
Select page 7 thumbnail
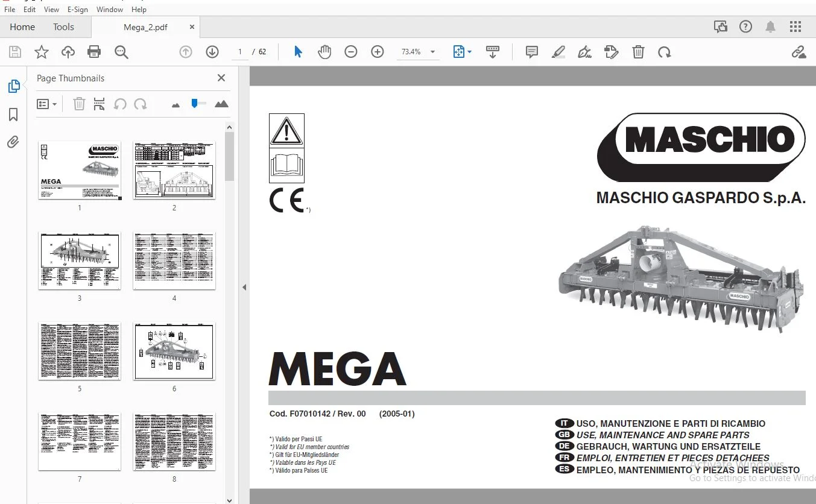[x=80, y=441]
